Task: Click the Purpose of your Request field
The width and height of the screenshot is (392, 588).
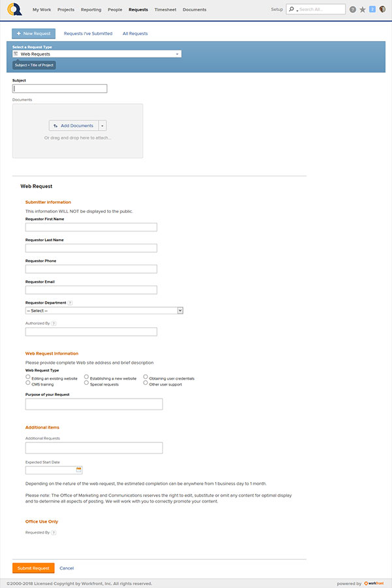Action: pos(94,404)
